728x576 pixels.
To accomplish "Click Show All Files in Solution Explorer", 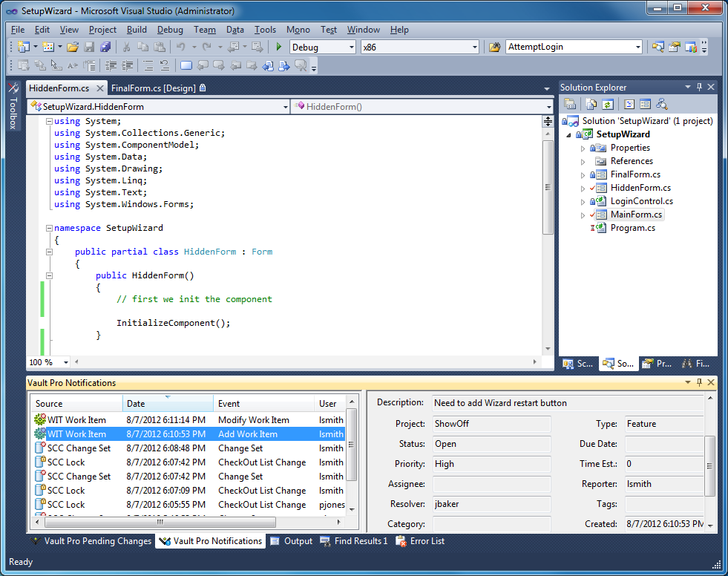I will click(x=591, y=105).
